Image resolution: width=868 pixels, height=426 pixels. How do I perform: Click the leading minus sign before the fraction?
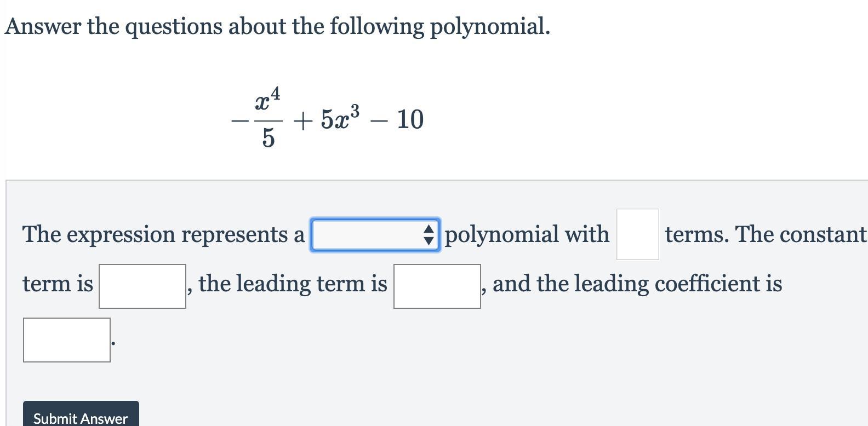[239, 120]
